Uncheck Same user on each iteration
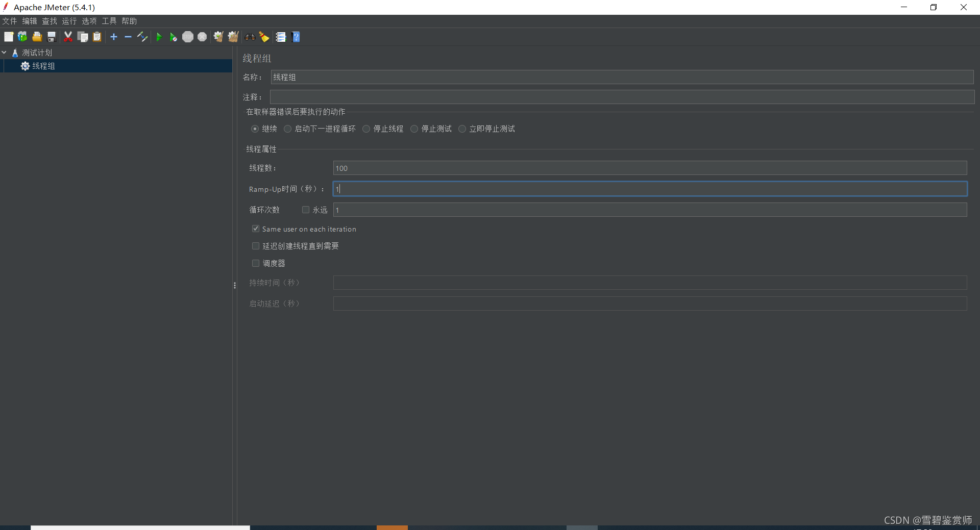This screenshot has width=980, height=530. coord(256,229)
